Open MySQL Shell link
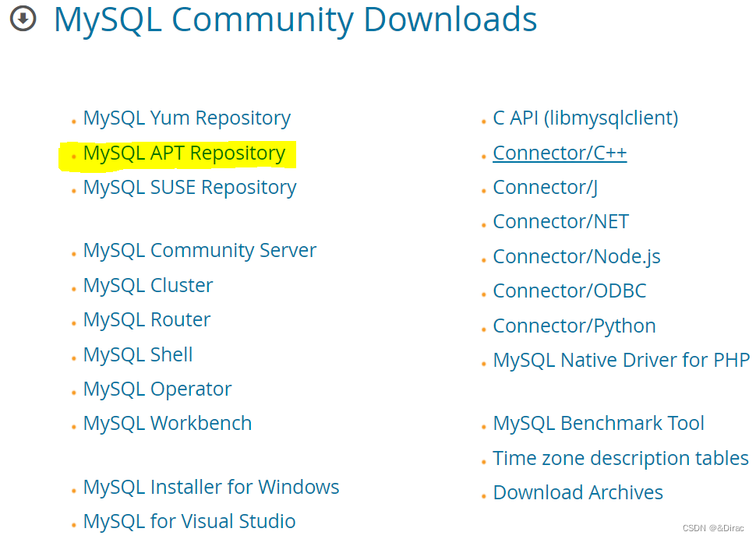The height and width of the screenshot is (539, 756). point(138,355)
